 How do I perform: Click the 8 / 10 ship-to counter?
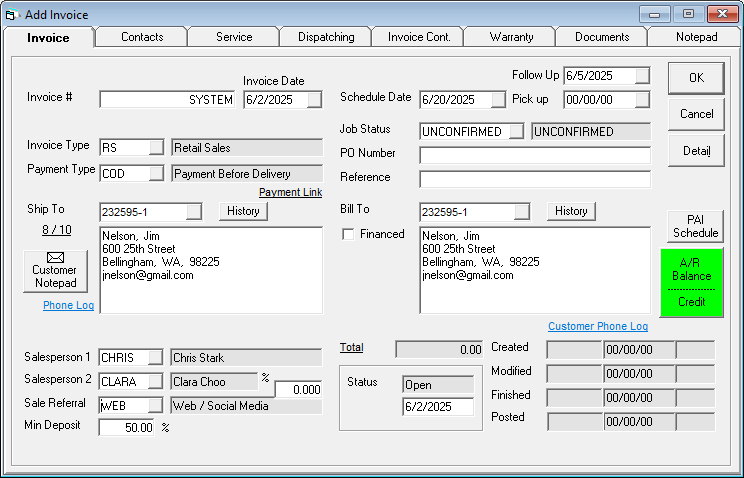coord(56,230)
